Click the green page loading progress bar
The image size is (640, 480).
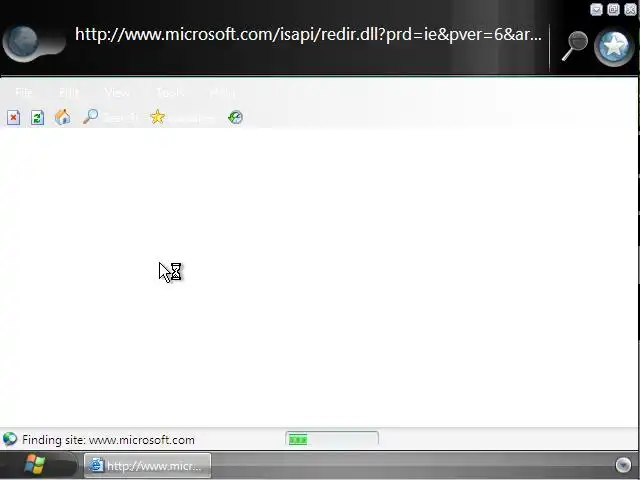332,439
